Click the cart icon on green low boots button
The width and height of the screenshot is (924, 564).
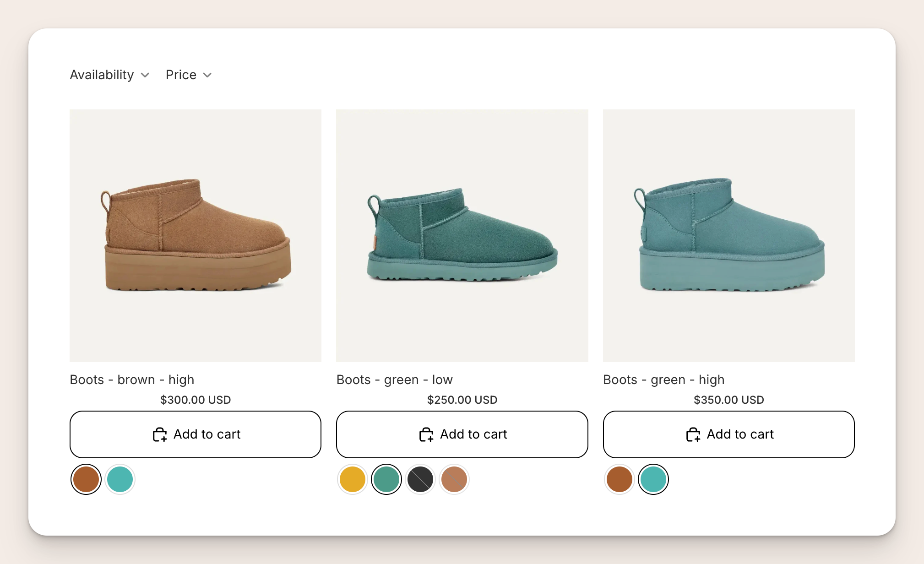pos(426,434)
